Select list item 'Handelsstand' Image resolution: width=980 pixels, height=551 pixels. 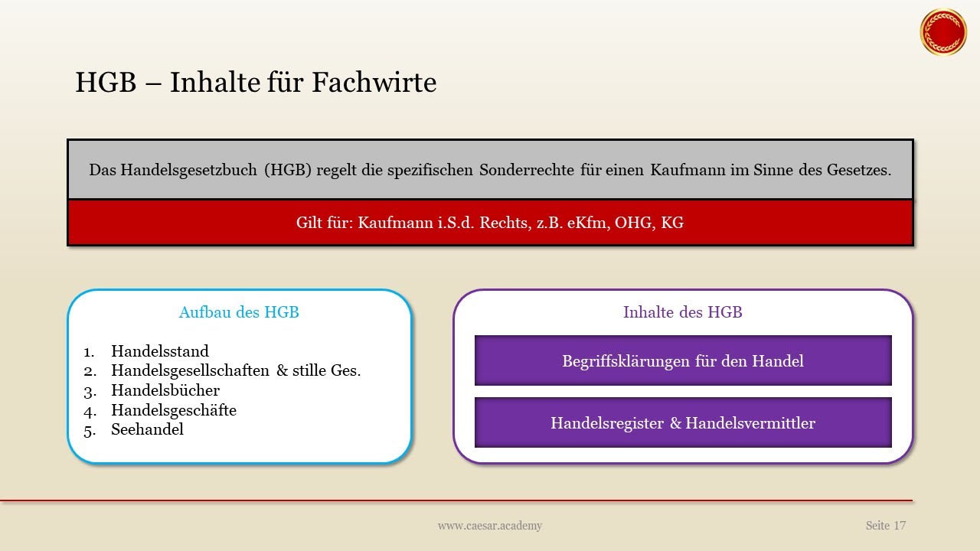click(160, 351)
